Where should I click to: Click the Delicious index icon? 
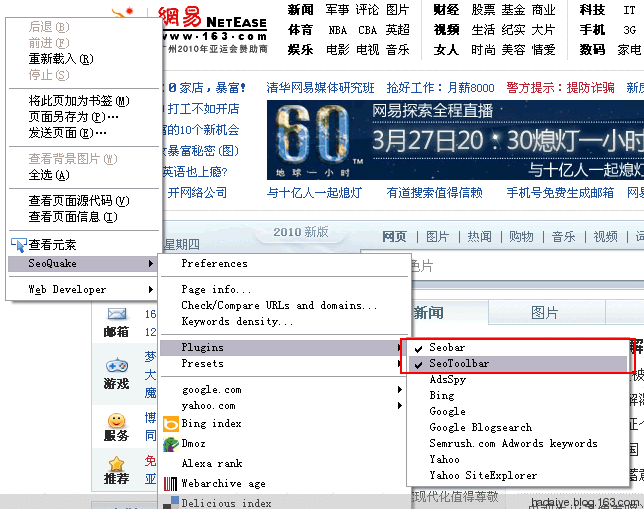tap(171, 502)
